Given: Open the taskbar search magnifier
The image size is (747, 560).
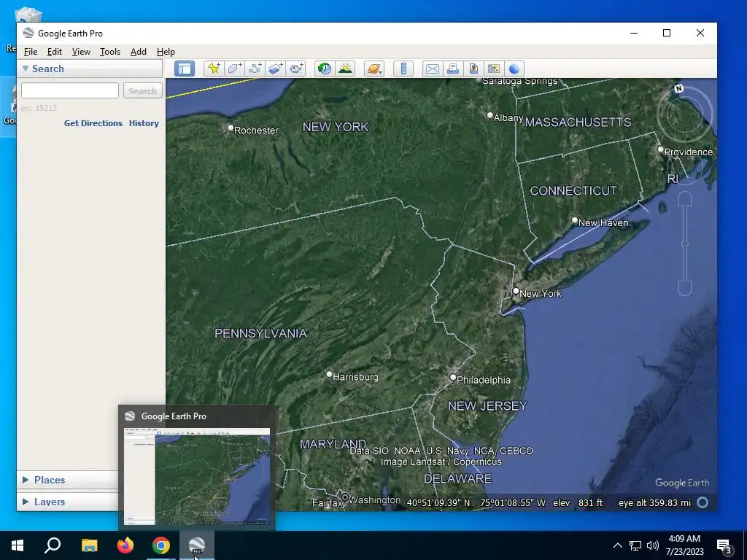Looking at the screenshot, I should click(x=53, y=545).
